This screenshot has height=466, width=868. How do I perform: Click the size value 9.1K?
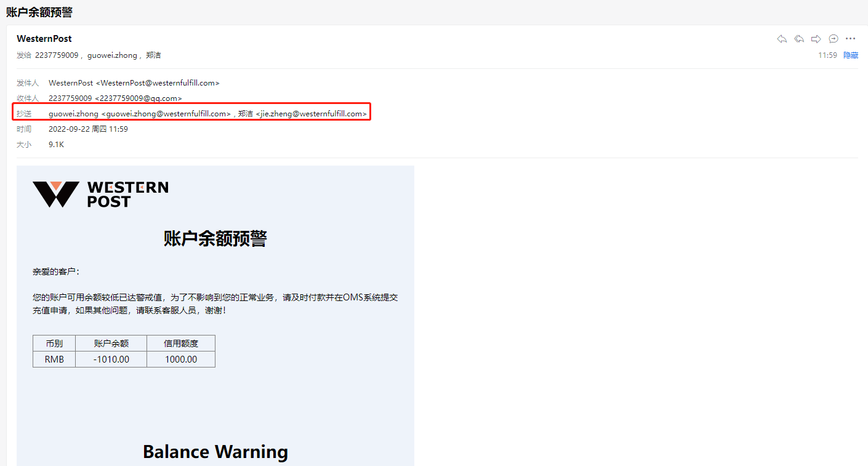click(x=56, y=145)
